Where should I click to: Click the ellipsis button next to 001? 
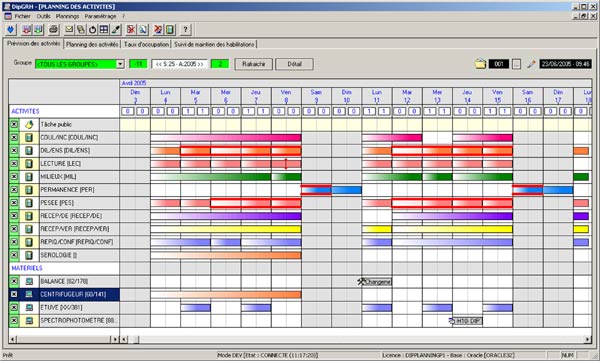516,64
